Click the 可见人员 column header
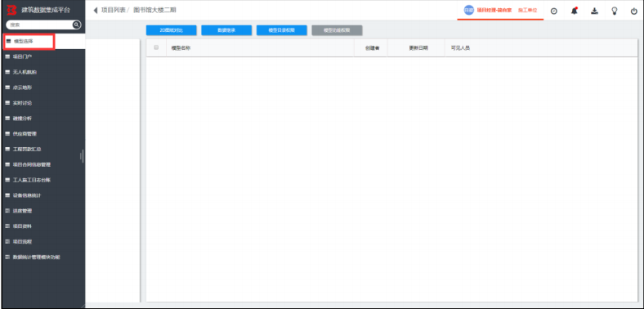 pos(460,48)
